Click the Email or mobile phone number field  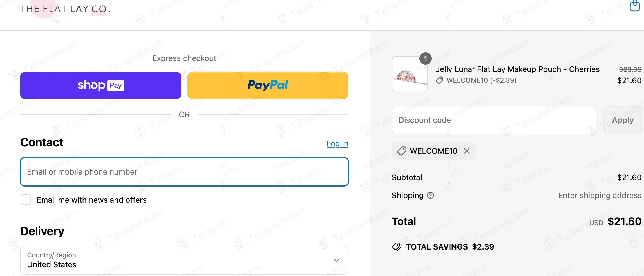[x=184, y=172]
